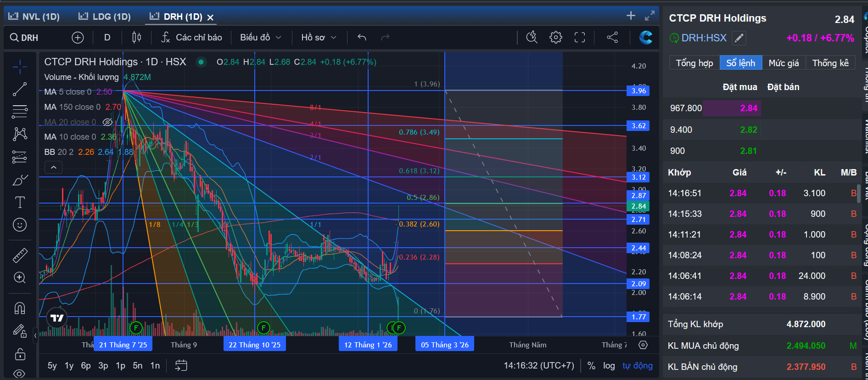The image size is (868, 380).
Task: Select the 2.82 bid price in order book
Action: coord(749,130)
